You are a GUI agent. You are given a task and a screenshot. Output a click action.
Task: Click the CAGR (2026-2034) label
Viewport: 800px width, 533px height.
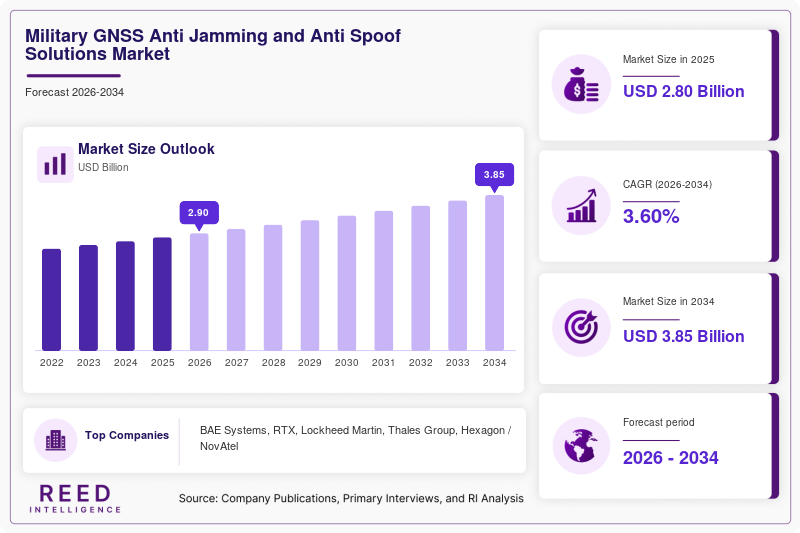coord(667,185)
